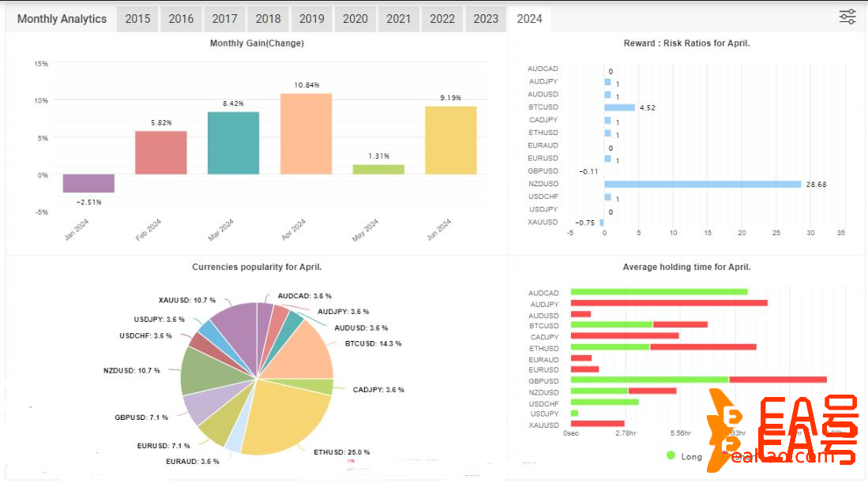868x483 pixels.
Task: Switch to the 2015 tab
Action: 138,19
